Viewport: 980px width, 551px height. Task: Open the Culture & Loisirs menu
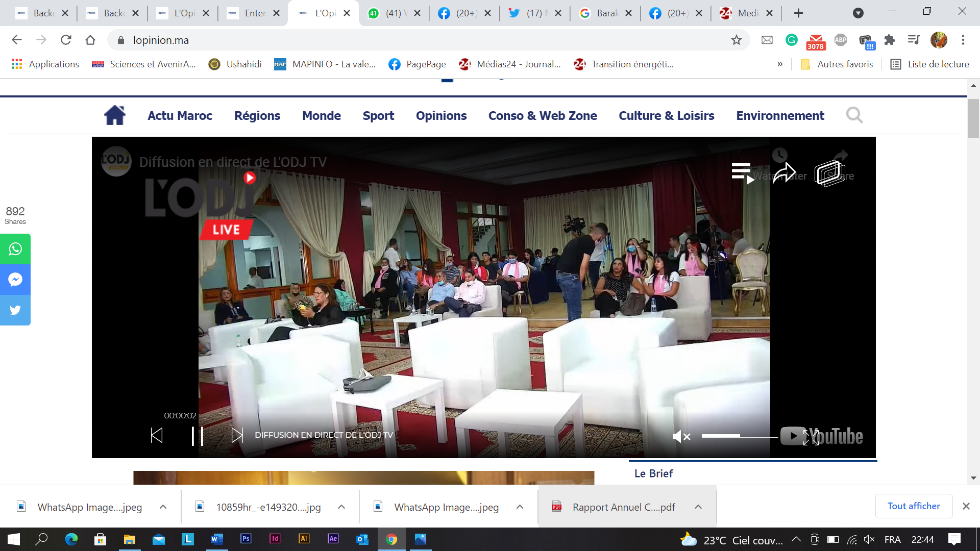click(666, 116)
